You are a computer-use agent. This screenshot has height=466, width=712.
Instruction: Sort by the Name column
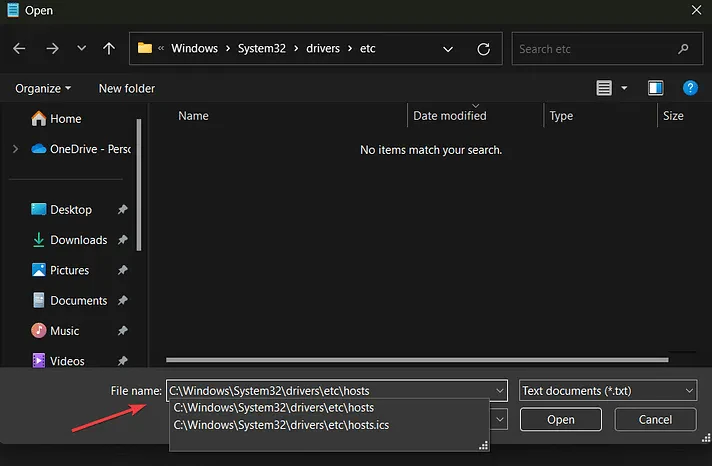click(193, 115)
